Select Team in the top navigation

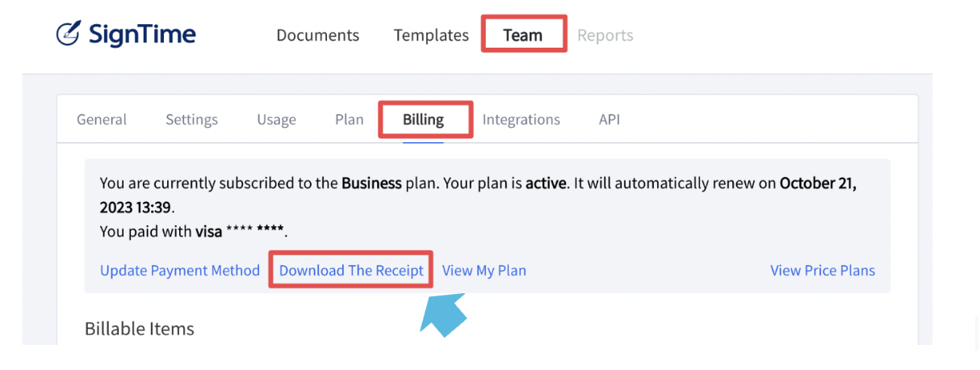[x=523, y=36]
